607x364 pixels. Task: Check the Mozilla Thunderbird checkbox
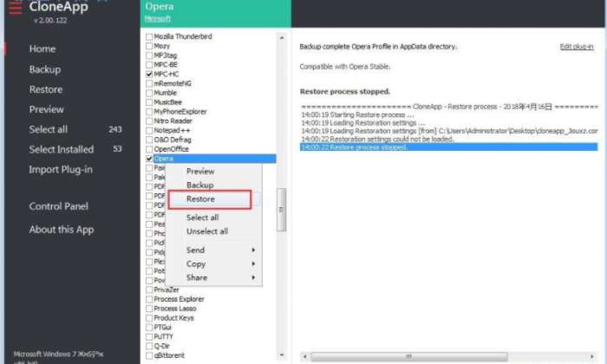(149, 36)
